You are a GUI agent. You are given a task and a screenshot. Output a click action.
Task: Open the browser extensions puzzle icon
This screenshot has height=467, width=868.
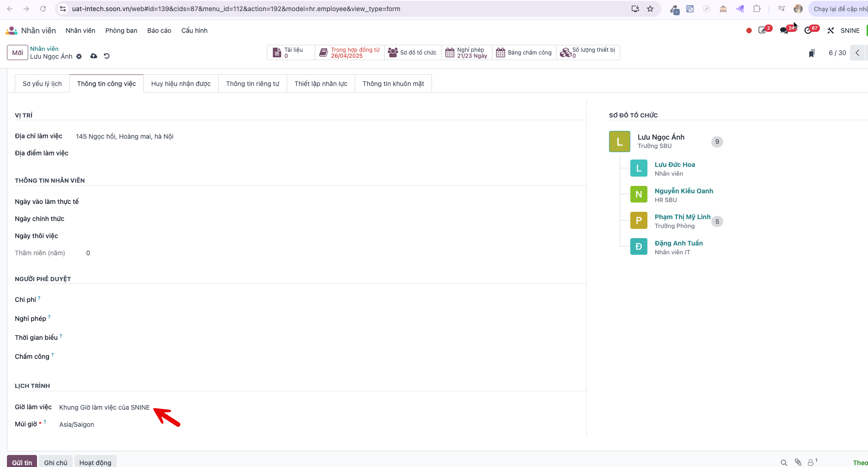757,9
